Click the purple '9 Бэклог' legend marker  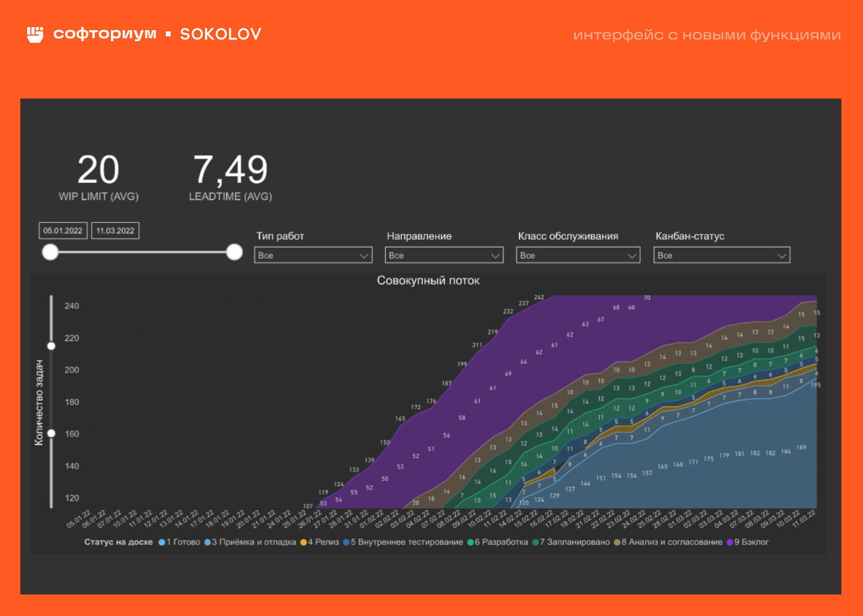[x=730, y=542]
